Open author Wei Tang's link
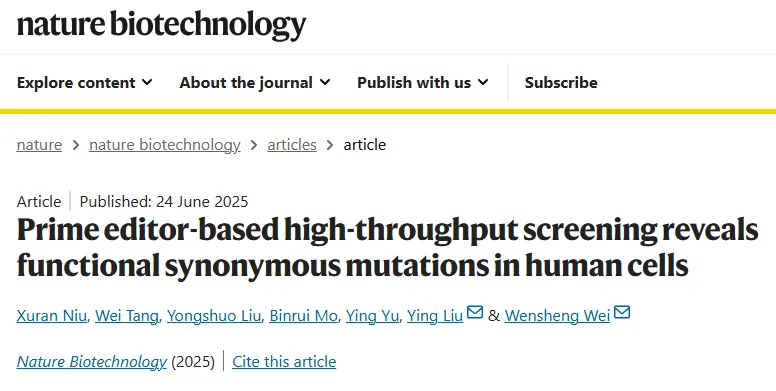 click(x=127, y=316)
